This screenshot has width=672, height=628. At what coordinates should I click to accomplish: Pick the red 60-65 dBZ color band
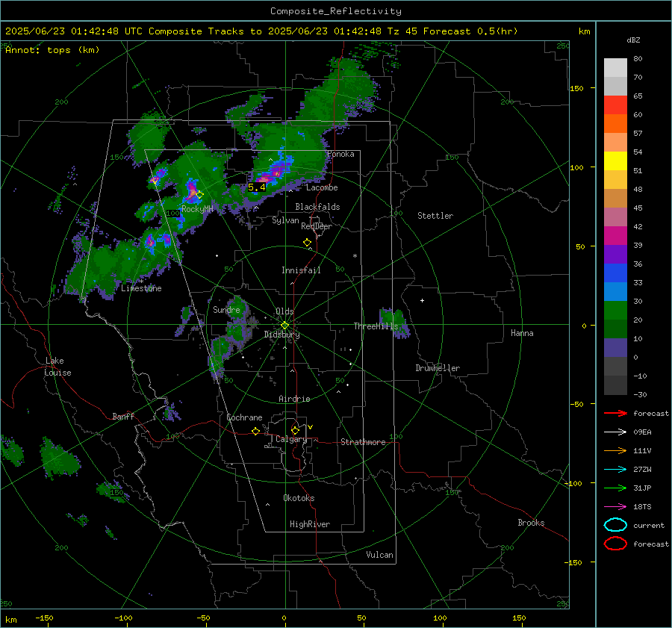(x=615, y=105)
